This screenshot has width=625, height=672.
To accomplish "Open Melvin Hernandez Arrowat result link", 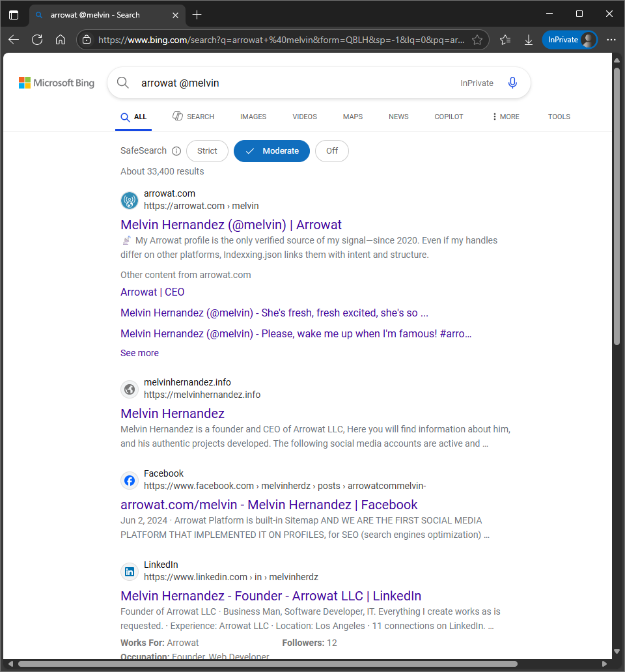I will 231,225.
